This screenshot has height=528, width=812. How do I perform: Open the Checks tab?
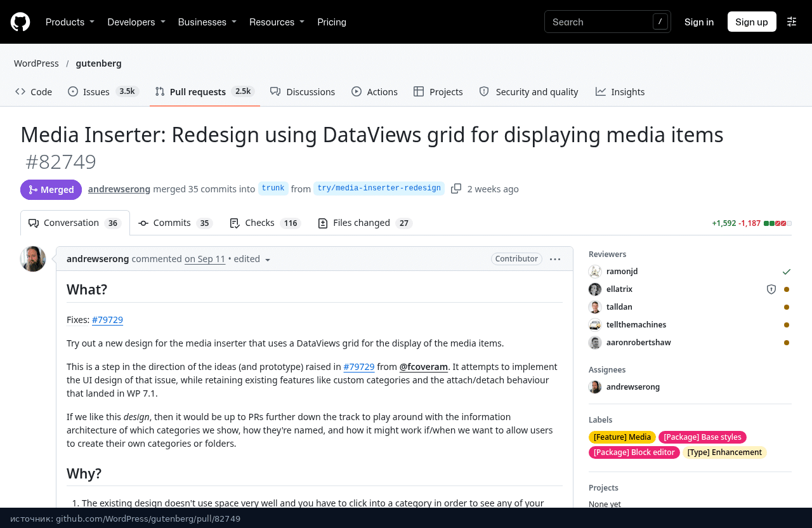[x=265, y=223]
